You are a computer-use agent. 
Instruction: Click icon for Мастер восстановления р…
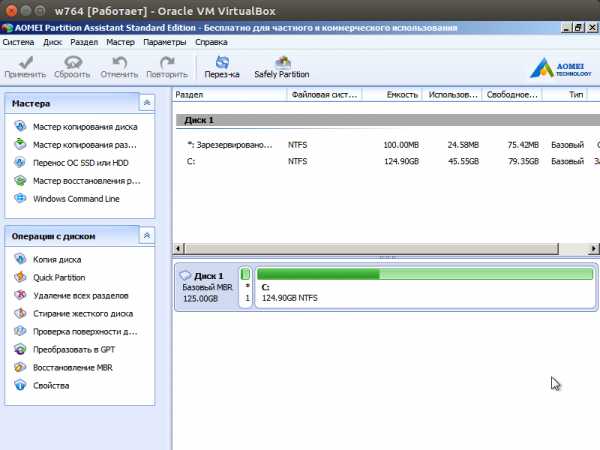tap(20, 180)
